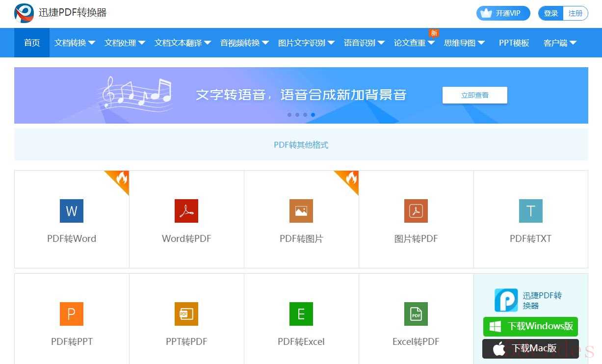This screenshot has width=602, height=364.
Task: Open the Excel转PDF icon
Action: [416, 314]
